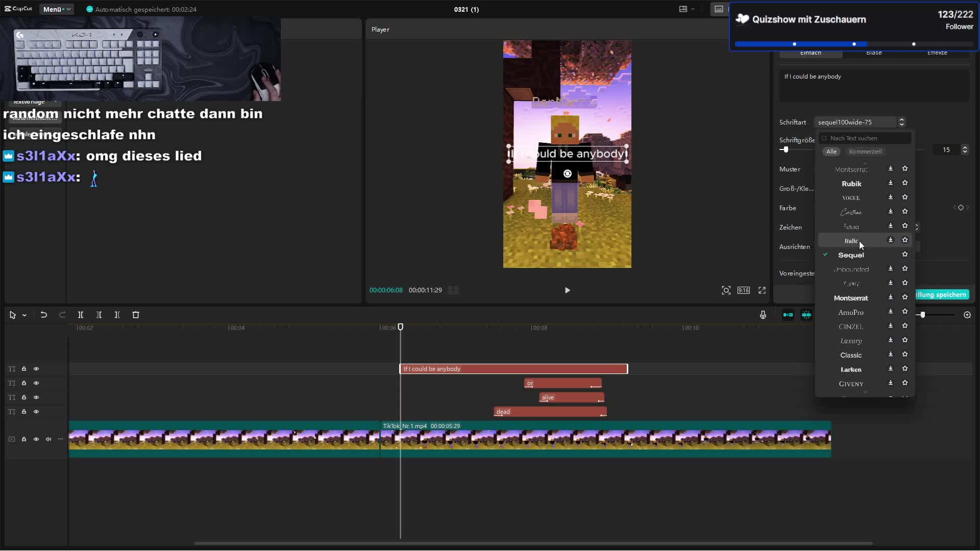Play the preview video

click(x=567, y=290)
